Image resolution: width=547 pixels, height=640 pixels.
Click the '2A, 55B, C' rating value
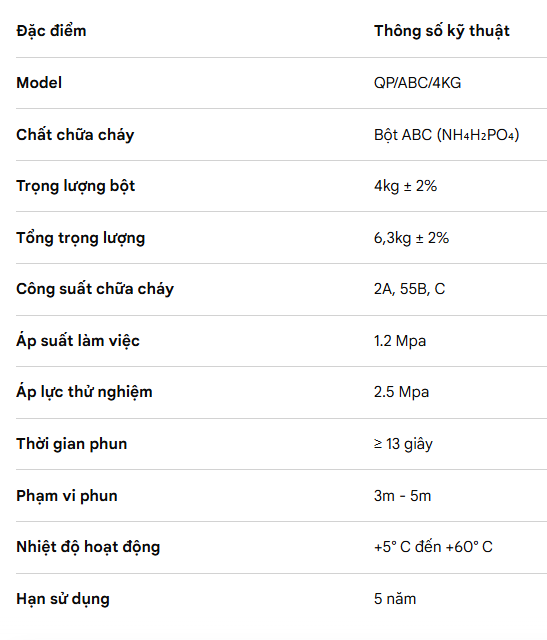tap(409, 289)
